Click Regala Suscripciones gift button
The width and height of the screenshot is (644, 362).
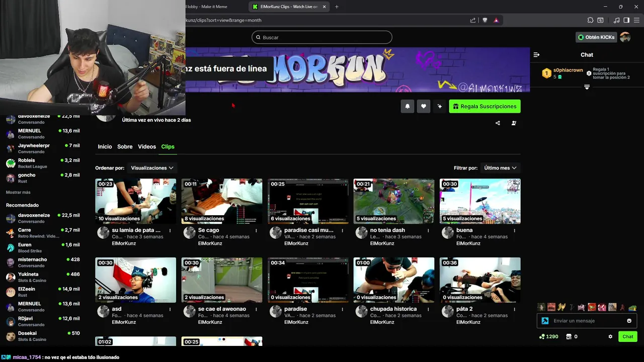click(485, 107)
